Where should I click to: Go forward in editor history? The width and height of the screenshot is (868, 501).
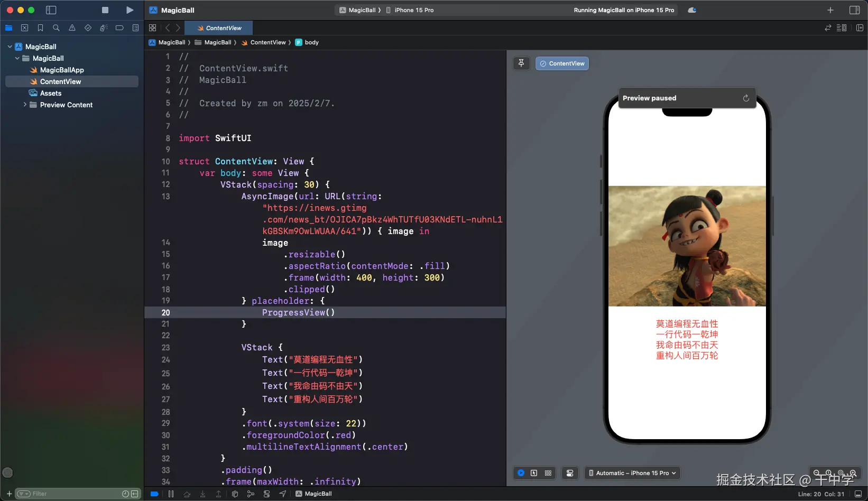tap(178, 28)
